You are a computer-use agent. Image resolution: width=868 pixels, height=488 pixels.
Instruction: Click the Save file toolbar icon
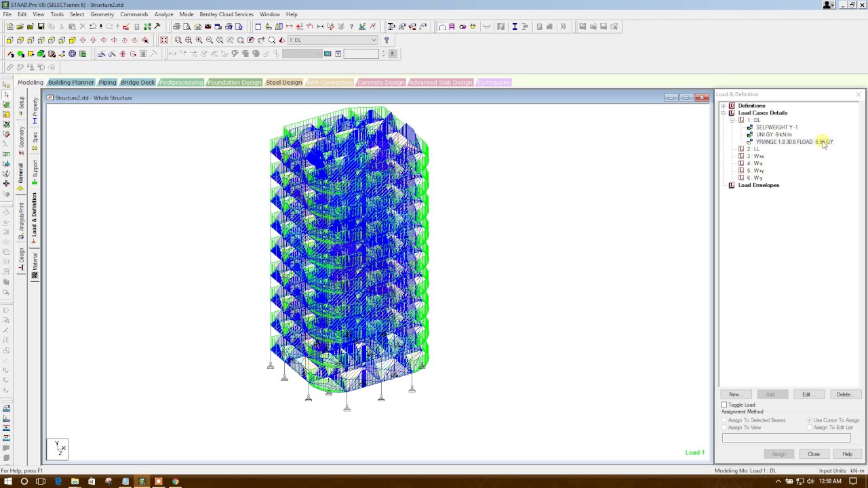click(41, 27)
